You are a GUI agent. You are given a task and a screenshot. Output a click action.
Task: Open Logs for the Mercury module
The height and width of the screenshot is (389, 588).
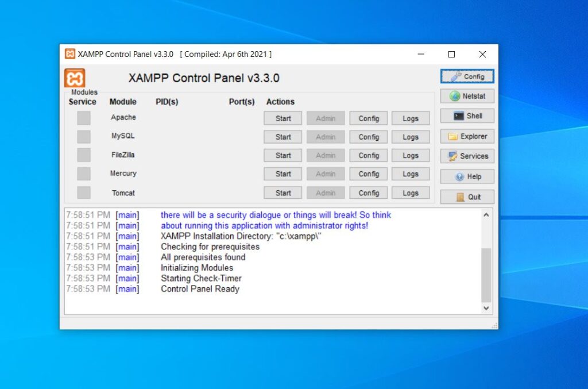click(411, 174)
